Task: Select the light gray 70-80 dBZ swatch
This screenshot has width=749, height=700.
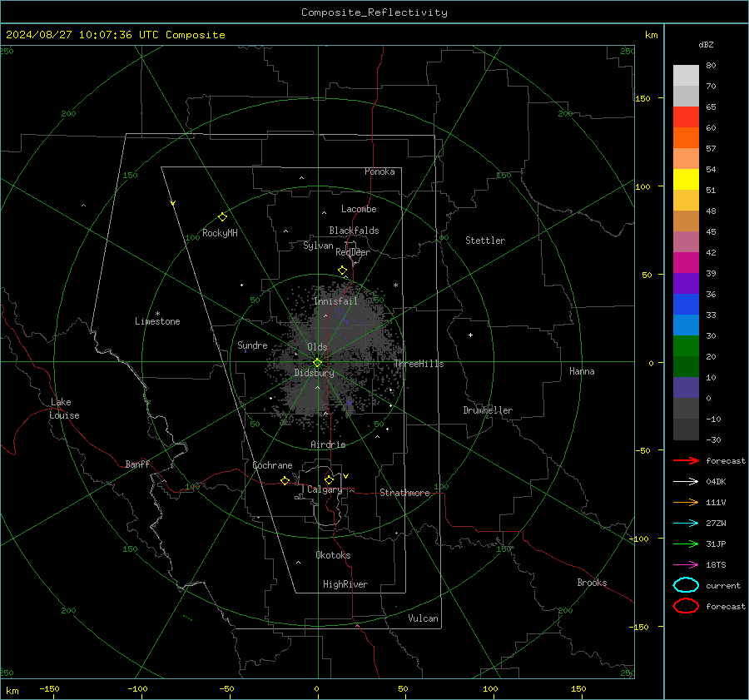Action: (x=686, y=75)
